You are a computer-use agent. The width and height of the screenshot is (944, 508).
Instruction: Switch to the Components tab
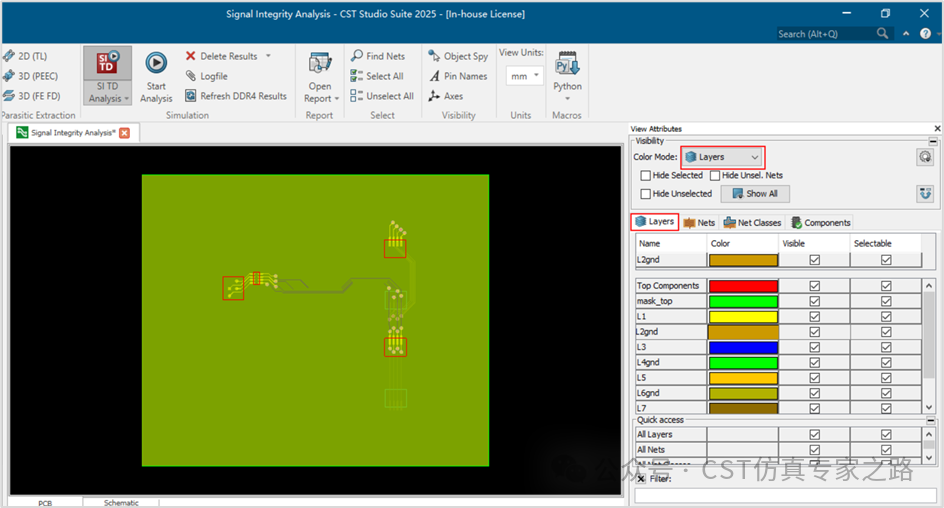pos(821,223)
